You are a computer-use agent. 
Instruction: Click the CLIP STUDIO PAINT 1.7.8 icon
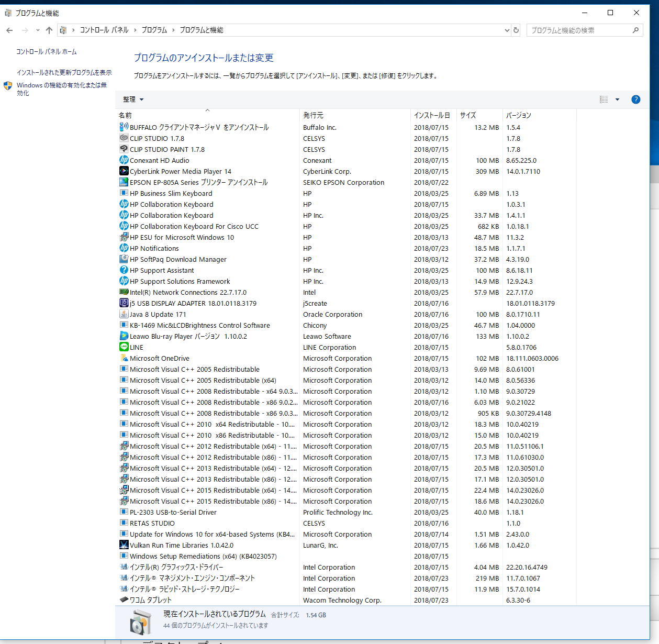[124, 149]
